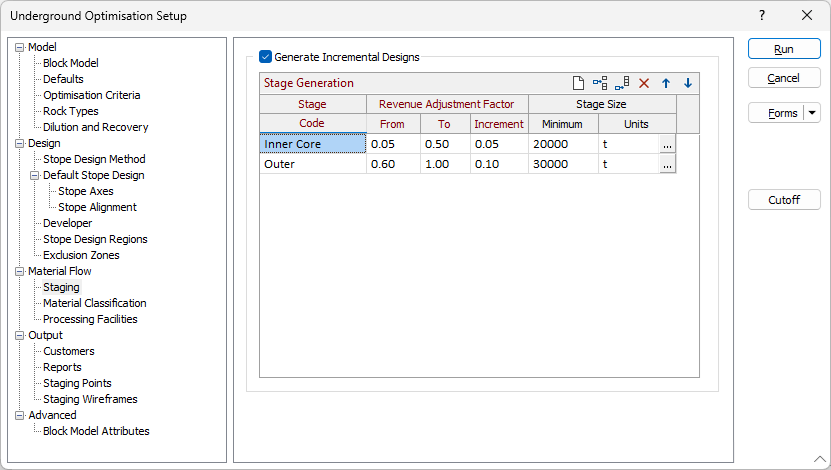Viewport: 831px width, 470px height.
Task: Click the Minimum 20000 cell
Action: pos(563,144)
